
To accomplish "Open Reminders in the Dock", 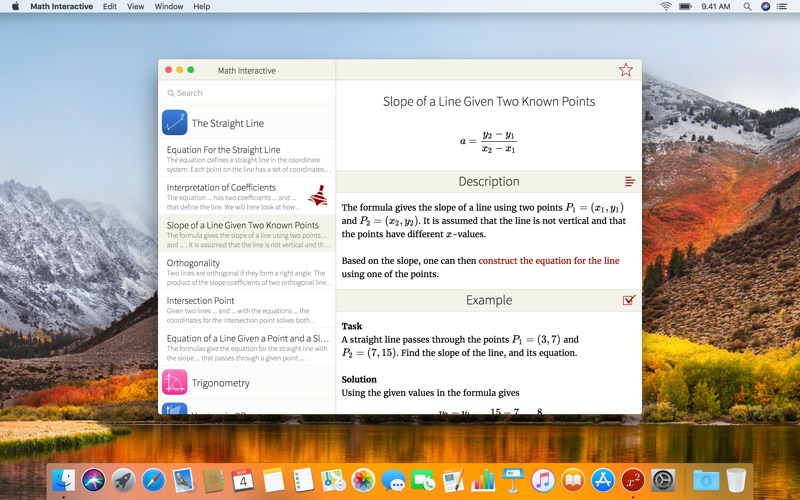I will pyautogui.click(x=303, y=480).
